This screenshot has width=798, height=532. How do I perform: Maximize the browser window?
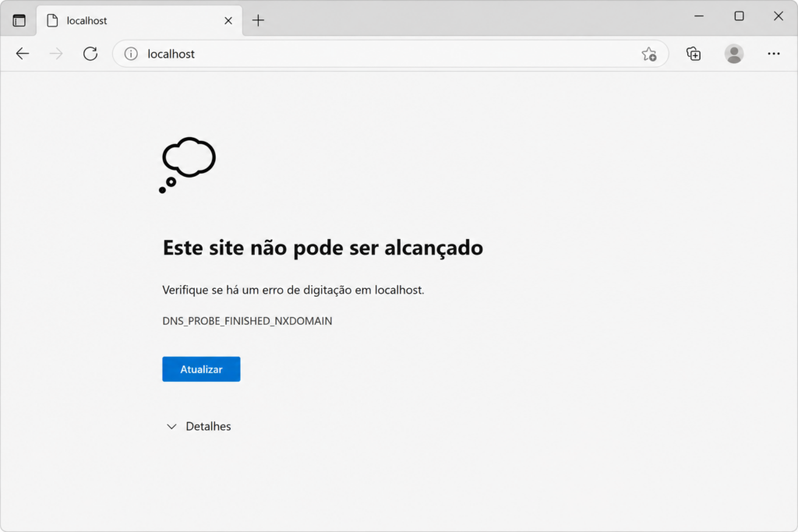(739, 16)
